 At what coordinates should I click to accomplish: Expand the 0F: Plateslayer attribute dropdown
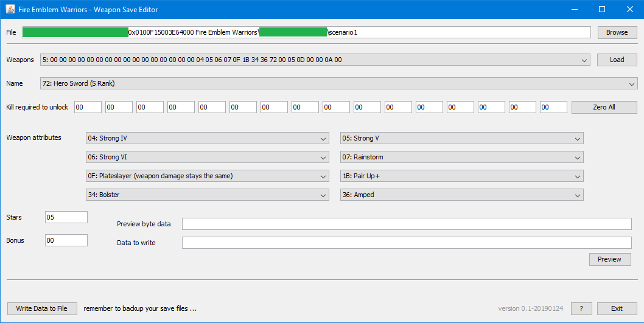(x=208, y=176)
